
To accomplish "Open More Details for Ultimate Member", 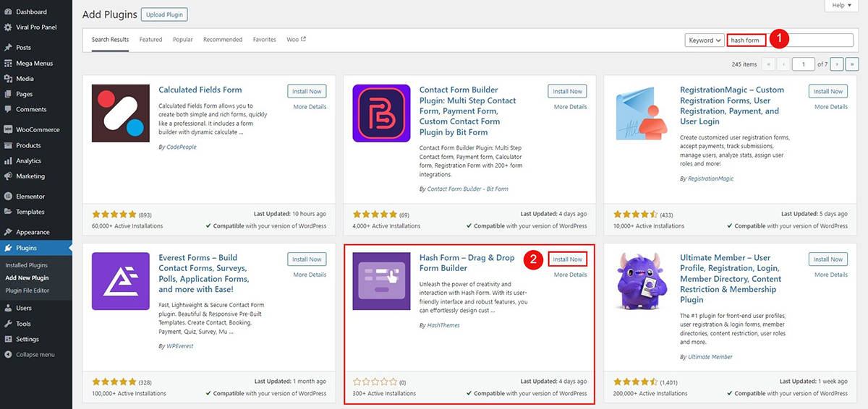I will pyautogui.click(x=831, y=275).
